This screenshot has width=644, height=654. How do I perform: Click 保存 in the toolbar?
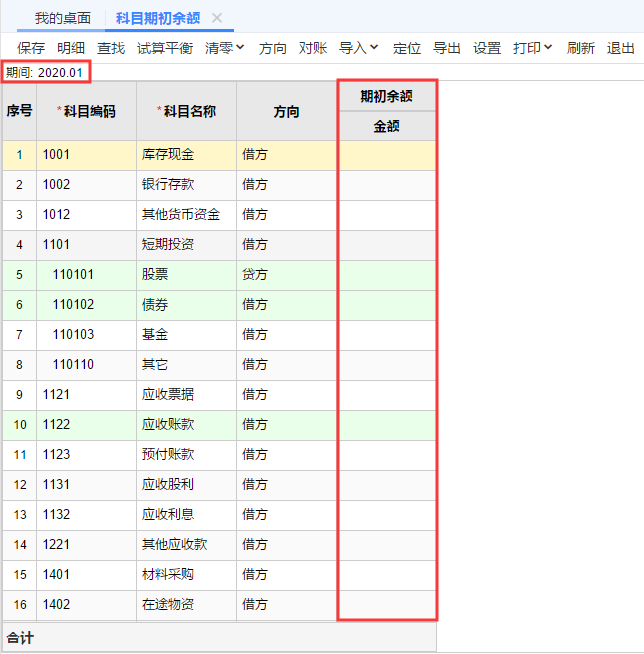click(31, 48)
